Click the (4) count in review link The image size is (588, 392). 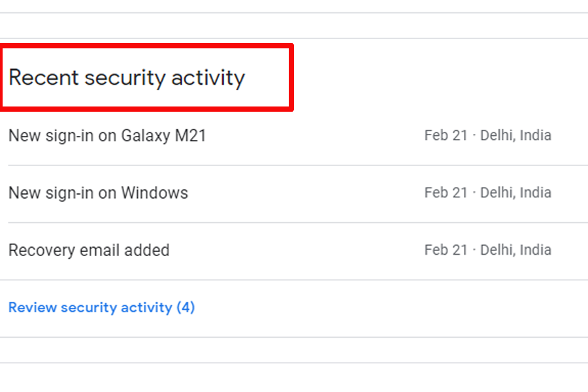[x=186, y=308]
